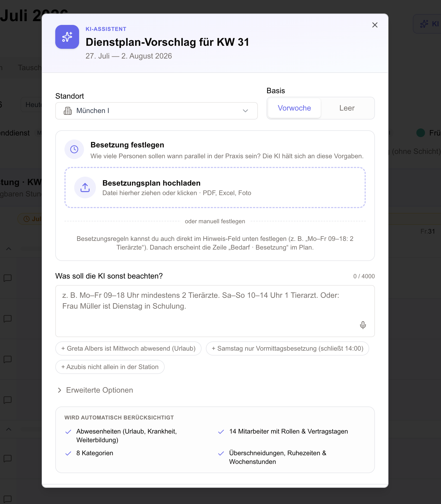Click the text 27. Juli — 2. August 2026
Image resolution: width=441 pixels, height=504 pixels.
click(x=129, y=56)
